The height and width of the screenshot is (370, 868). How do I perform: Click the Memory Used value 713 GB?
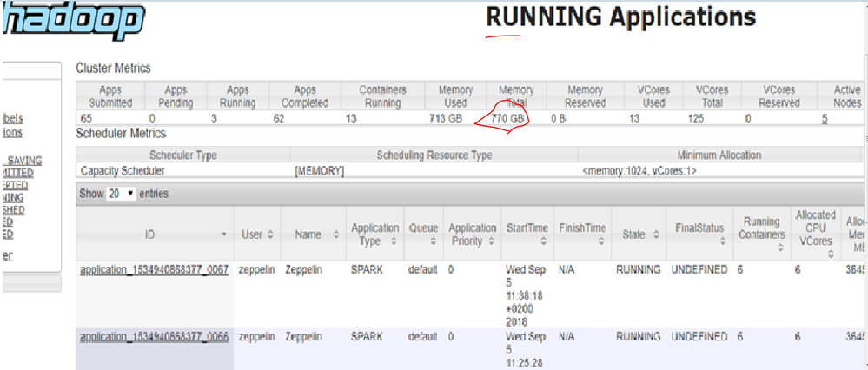446,118
